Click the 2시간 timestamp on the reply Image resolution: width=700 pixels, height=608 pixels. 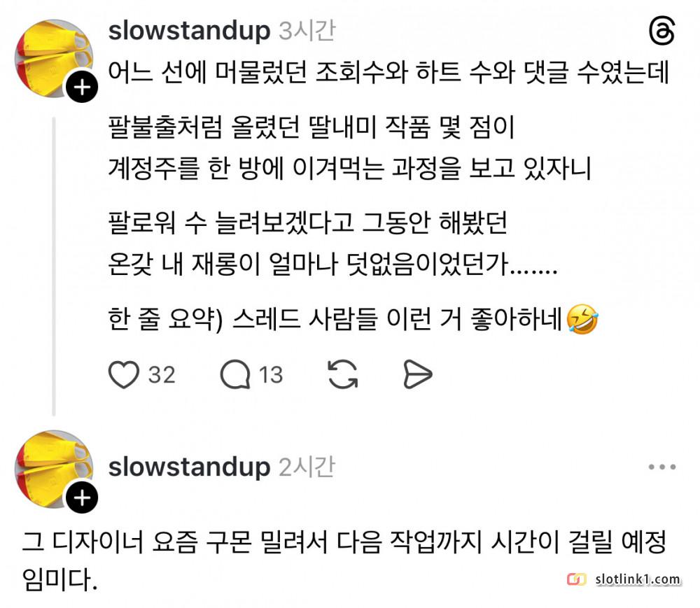[307, 467]
